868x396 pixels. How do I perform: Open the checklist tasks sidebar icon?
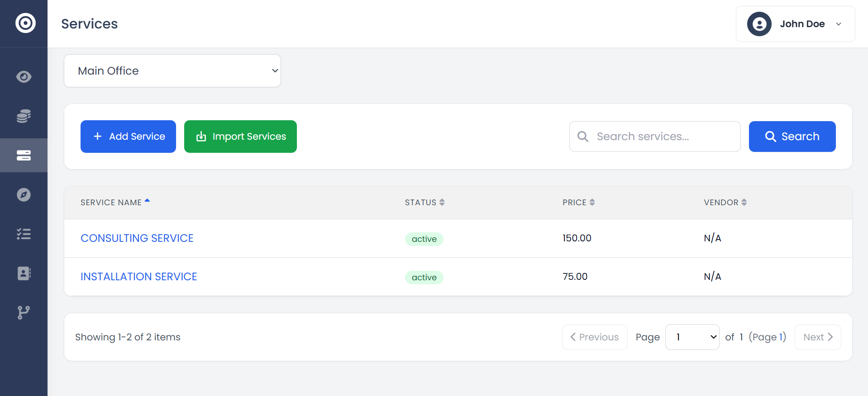coord(24,234)
